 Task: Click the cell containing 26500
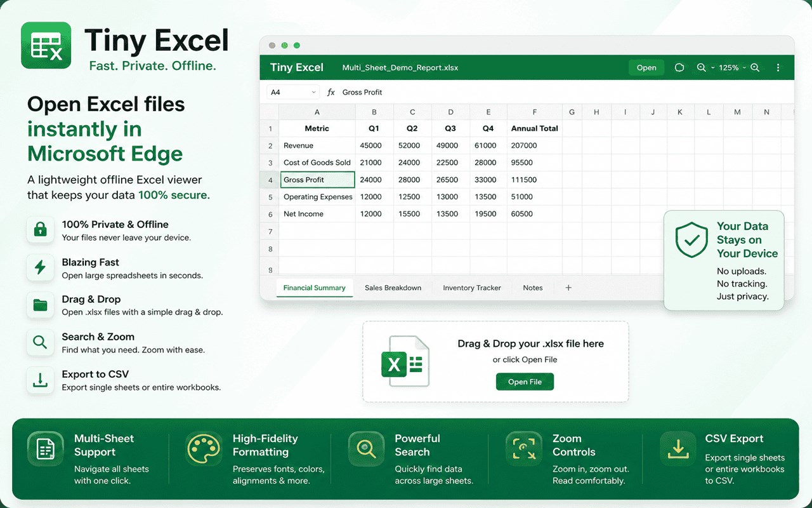pyautogui.click(x=450, y=180)
